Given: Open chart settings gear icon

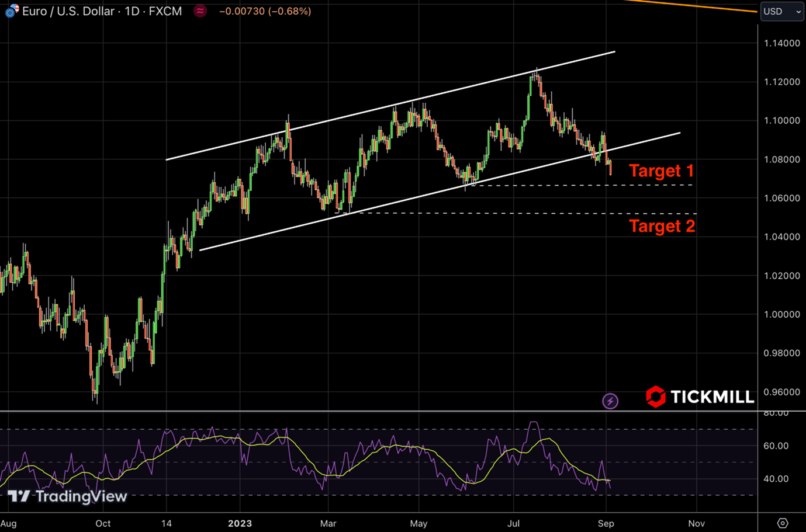Looking at the screenshot, I should point(783,523).
